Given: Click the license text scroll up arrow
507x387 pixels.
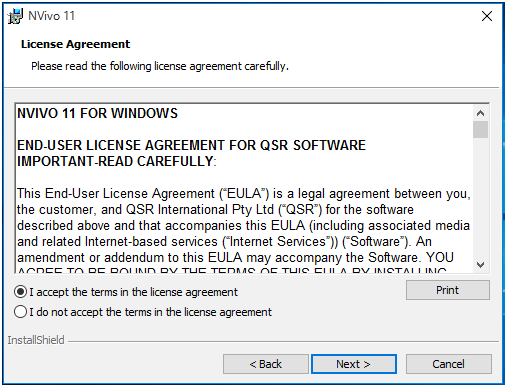Looking at the screenshot, I should click(480, 113).
